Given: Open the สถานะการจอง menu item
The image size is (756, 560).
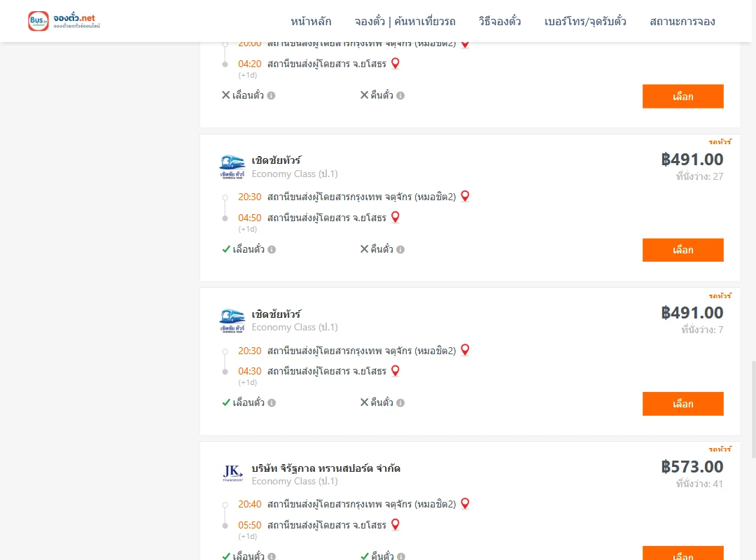Looking at the screenshot, I should tap(682, 22).
